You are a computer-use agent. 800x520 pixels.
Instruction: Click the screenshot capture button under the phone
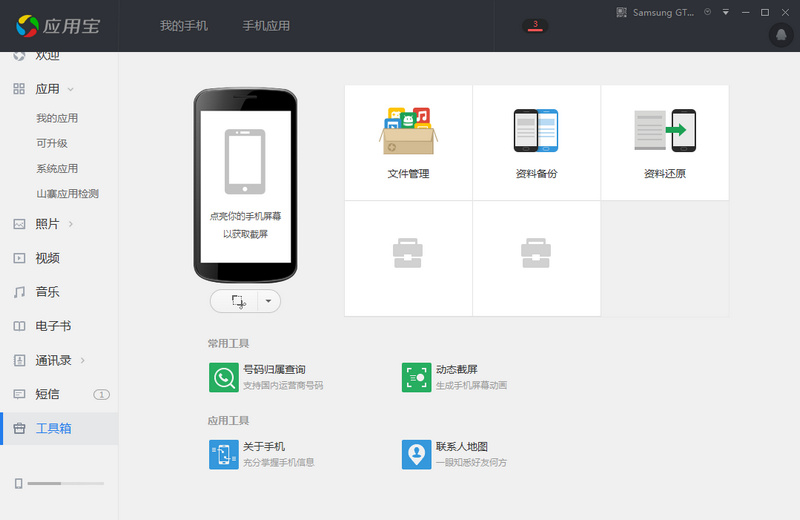pos(236,301)
